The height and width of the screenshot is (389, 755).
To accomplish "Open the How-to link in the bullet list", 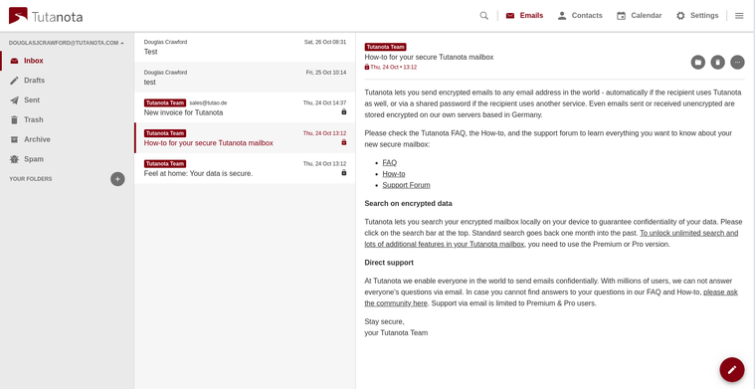I will [394, 174].
